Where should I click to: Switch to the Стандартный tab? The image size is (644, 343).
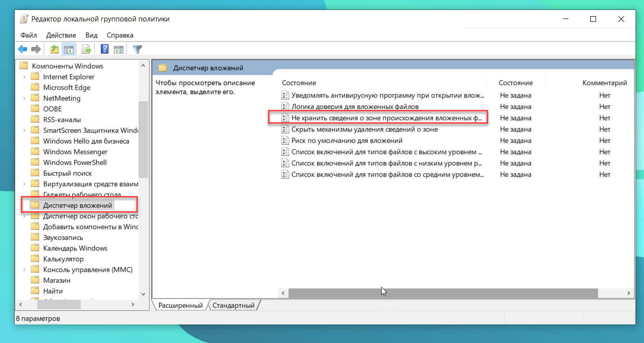click(234, 305)
